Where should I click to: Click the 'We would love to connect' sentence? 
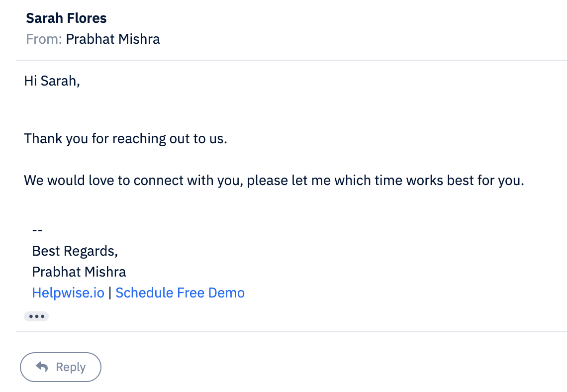tap(274, 180)
